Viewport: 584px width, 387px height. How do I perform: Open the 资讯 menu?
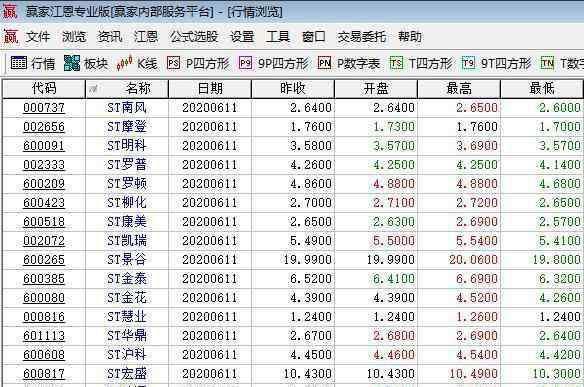pyautogui.click(x=110, y=37)
